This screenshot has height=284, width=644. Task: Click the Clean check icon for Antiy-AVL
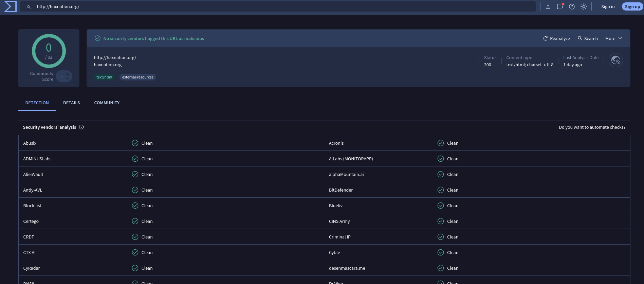pyautogui.click(x=135, y=190)
